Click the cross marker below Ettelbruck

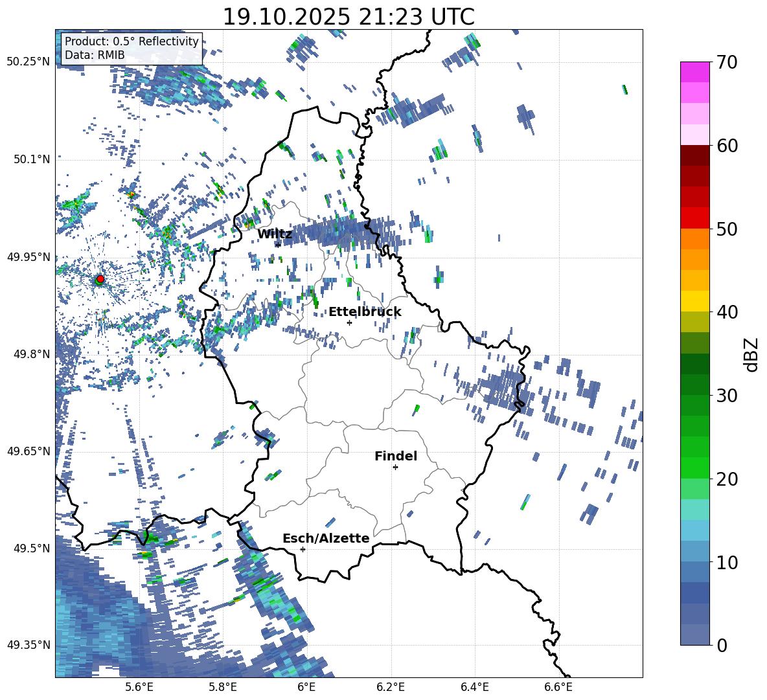coord(349,322)
